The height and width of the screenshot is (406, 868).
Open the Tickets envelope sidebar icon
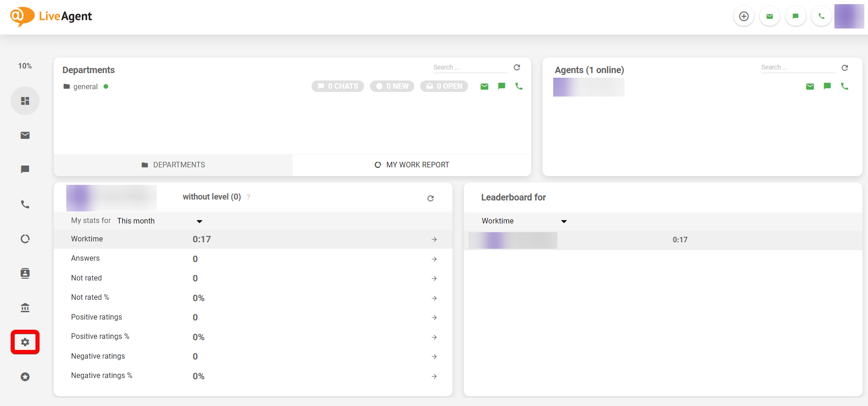25,135
